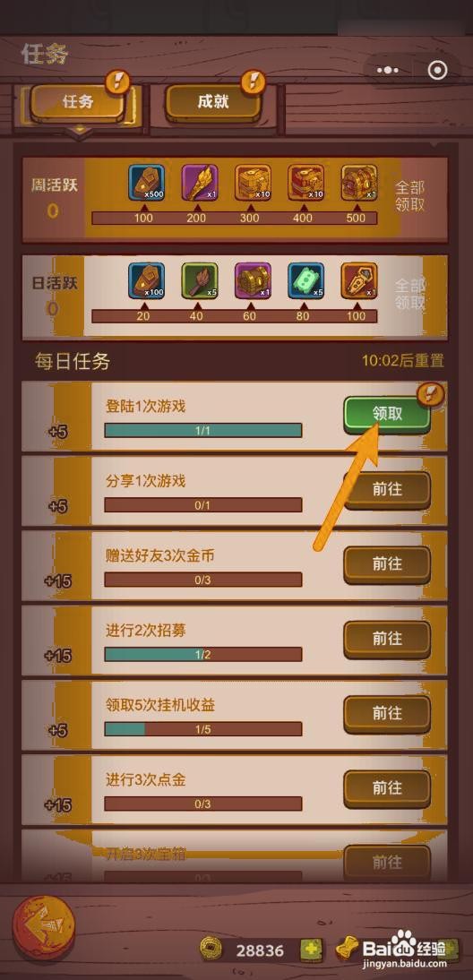Tap the weekly x500 boot reward icon
The width and height of the screenshot is (473, 980).
coord(146,183)
